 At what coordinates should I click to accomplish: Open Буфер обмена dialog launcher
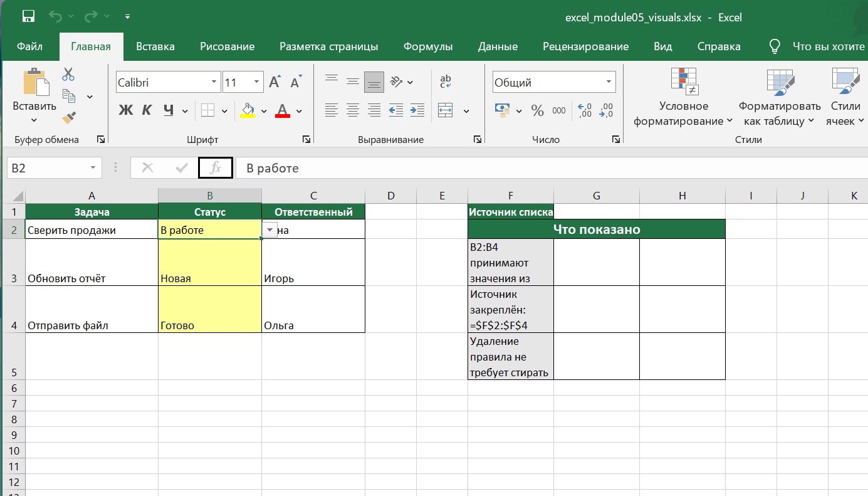[x=101, y=139]
